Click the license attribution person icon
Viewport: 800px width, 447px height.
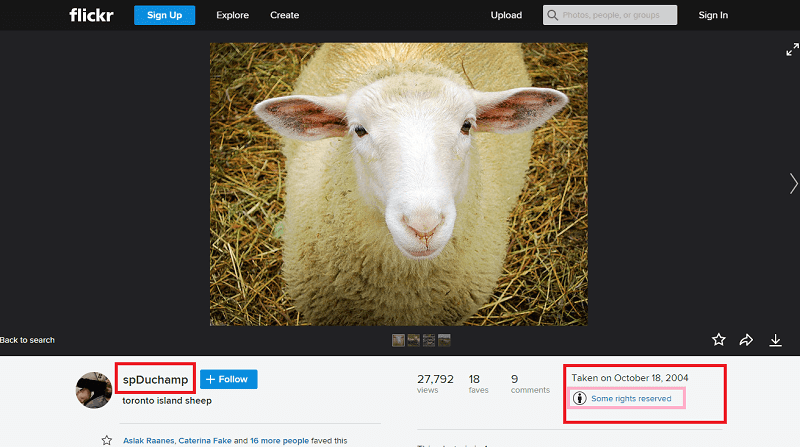pos(580,398)
